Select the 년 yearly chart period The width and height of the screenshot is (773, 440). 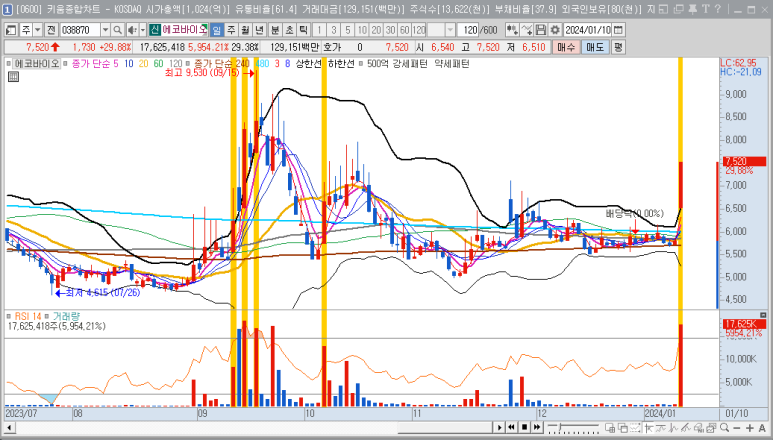point(259,30)
